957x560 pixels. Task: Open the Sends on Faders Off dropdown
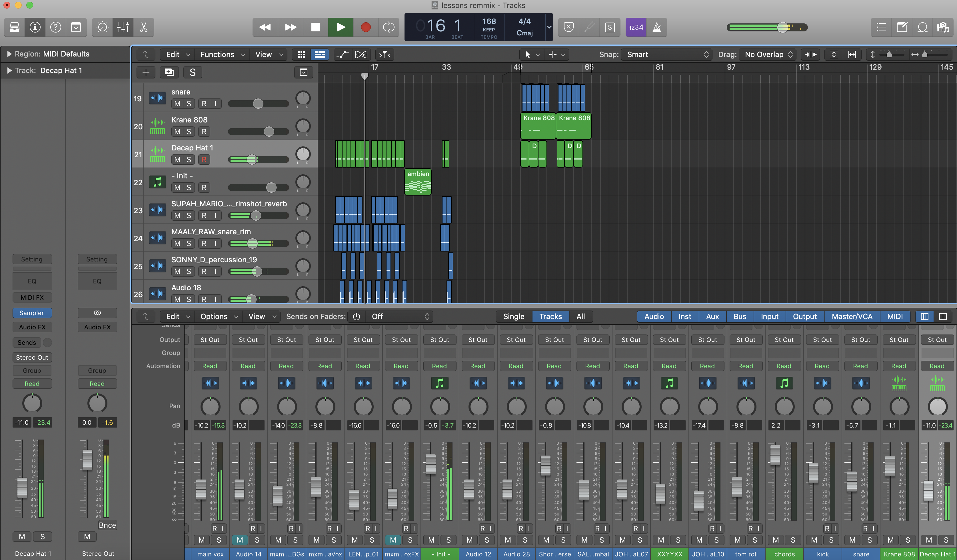[x=399, y=317]
